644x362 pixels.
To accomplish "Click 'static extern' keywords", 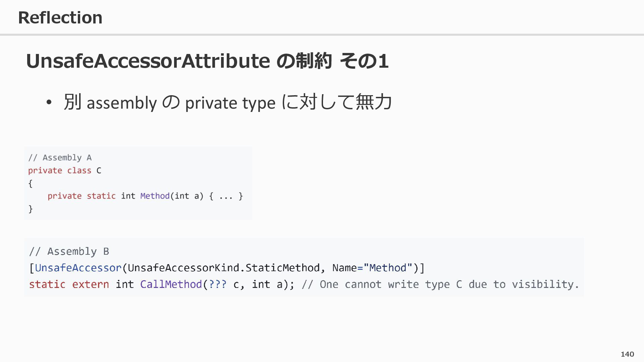I will pyautogui.click(x=69, y=284).
